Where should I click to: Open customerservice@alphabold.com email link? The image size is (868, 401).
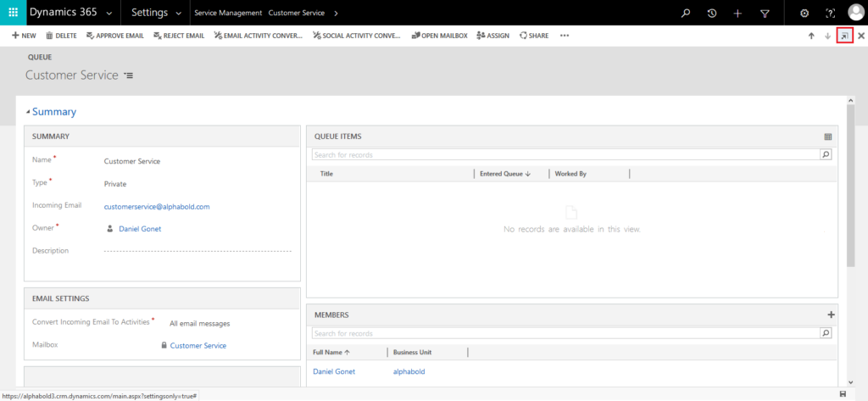[157, 207]
